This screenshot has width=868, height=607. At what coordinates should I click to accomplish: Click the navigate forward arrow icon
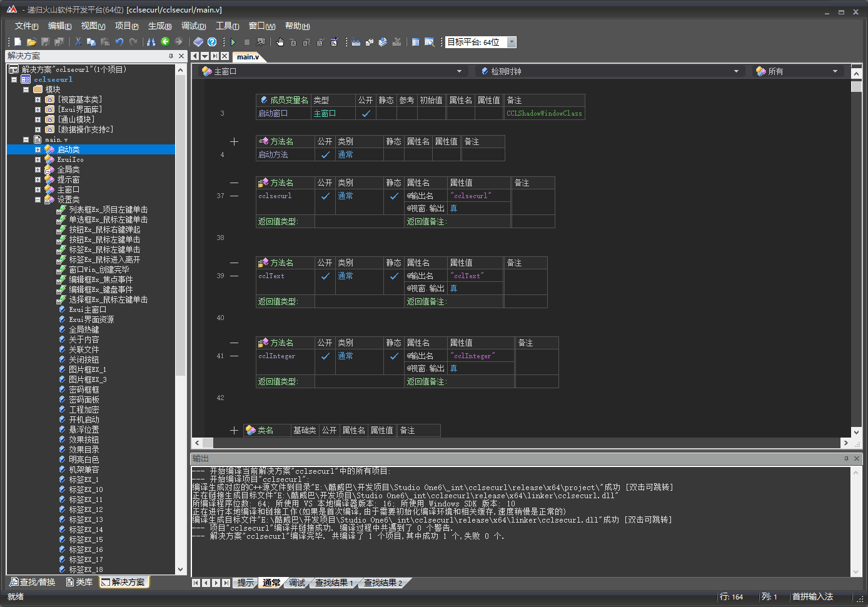(179, 42)
